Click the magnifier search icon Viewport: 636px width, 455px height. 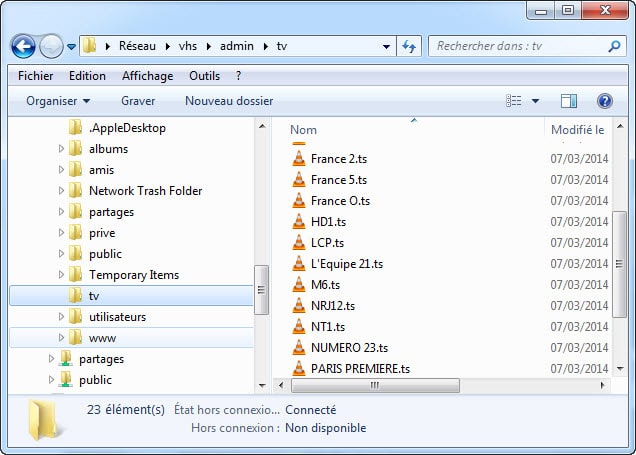(614, 46)
